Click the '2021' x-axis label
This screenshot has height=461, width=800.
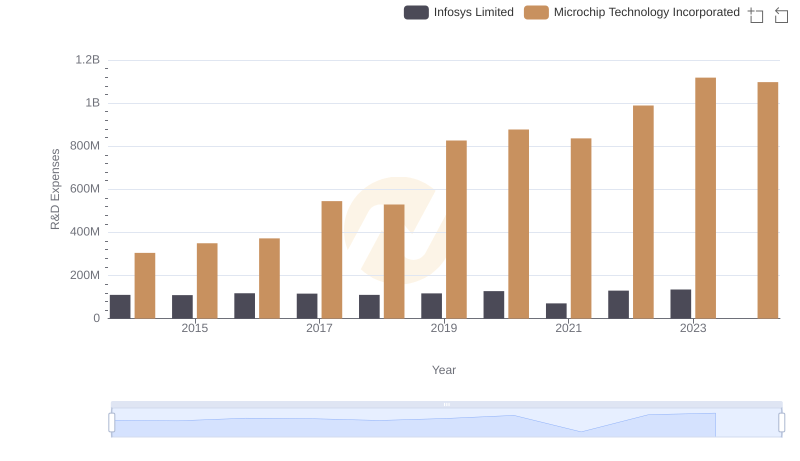[x=568, y=328]
